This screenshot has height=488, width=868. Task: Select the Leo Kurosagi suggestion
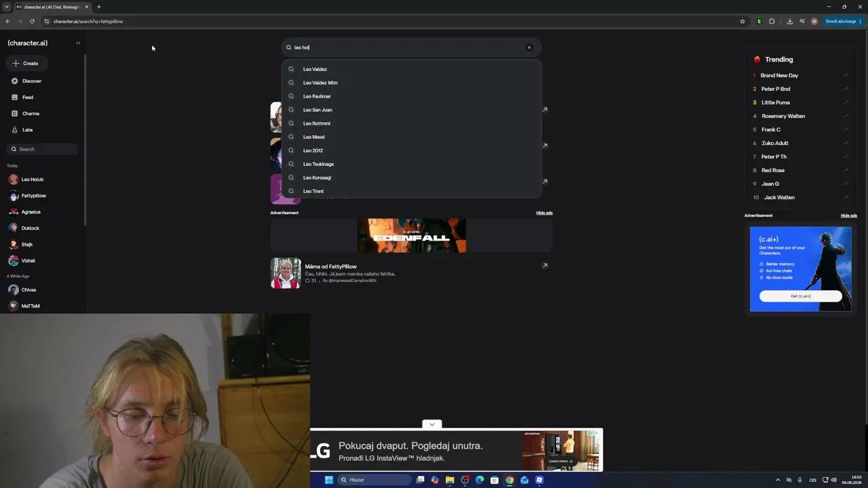pos(412,178)
